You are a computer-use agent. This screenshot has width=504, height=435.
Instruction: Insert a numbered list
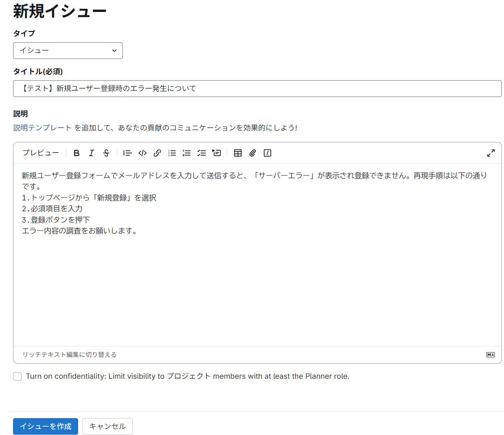pyautogui.click(x=187, y=153)
